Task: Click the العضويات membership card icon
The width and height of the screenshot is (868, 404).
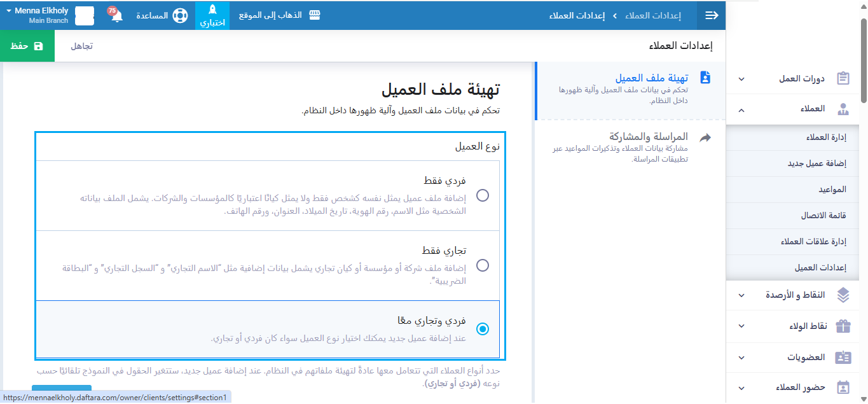Action: (843, 357)
